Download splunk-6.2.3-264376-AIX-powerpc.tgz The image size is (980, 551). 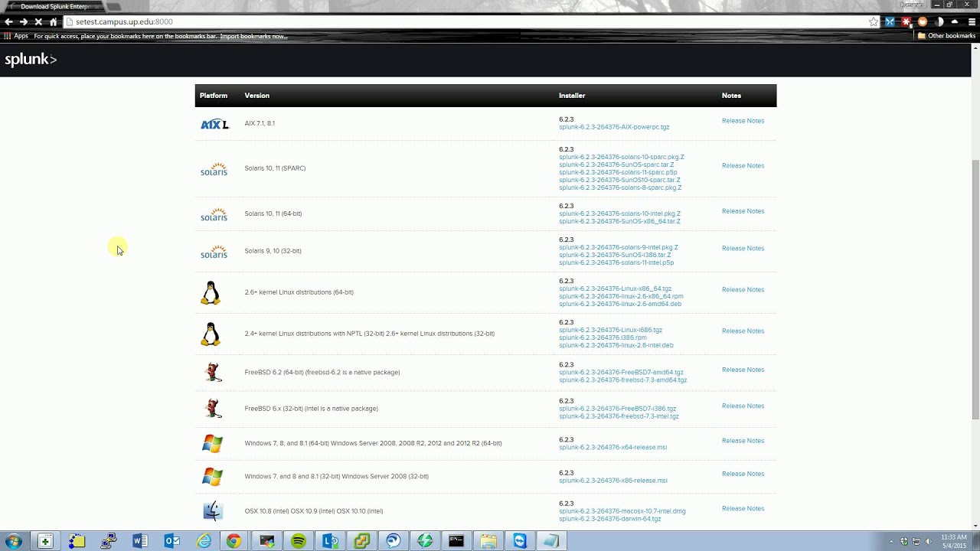coord(614,127)
